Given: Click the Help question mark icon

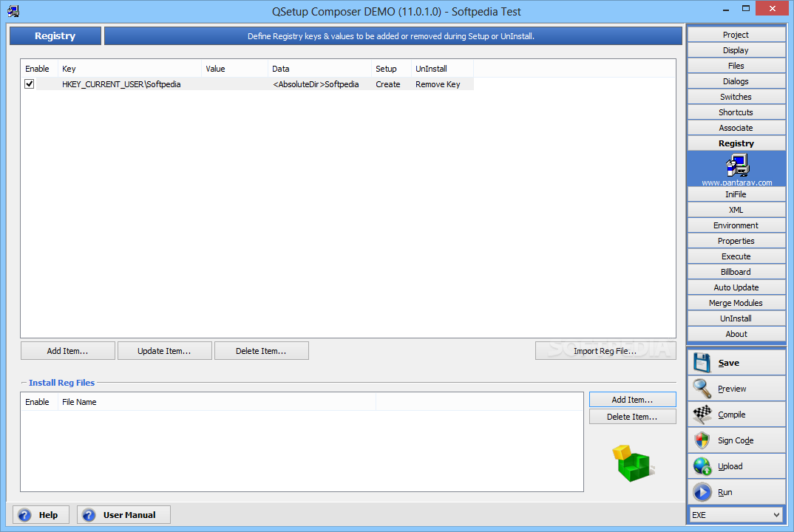Looking at the screenshot, I should [x=24, y=515].
